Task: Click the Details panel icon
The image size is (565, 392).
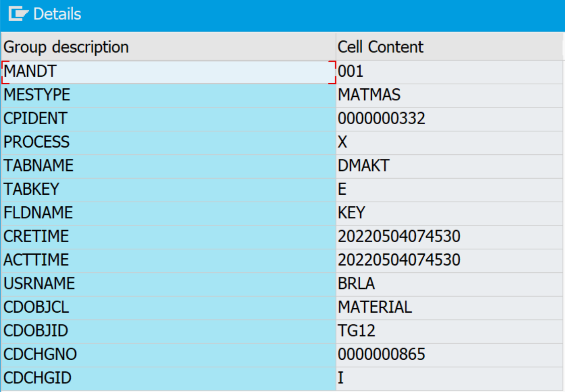Action: (19, 14)
